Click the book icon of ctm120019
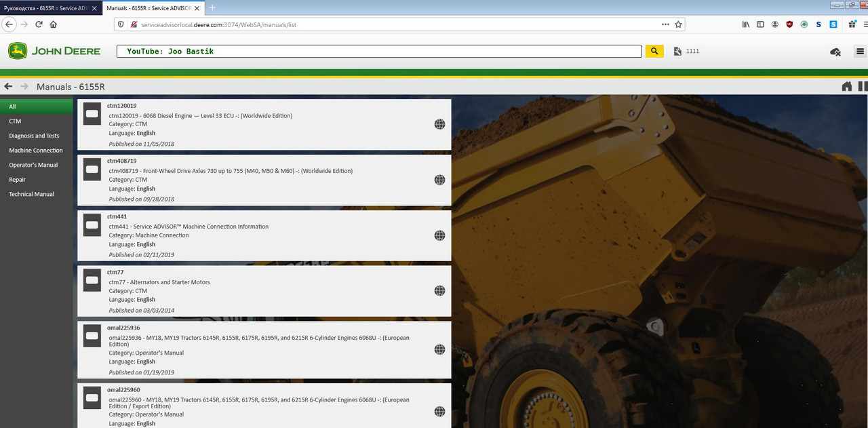The height and width of the screenshot is (428, 868). [92, 114]
